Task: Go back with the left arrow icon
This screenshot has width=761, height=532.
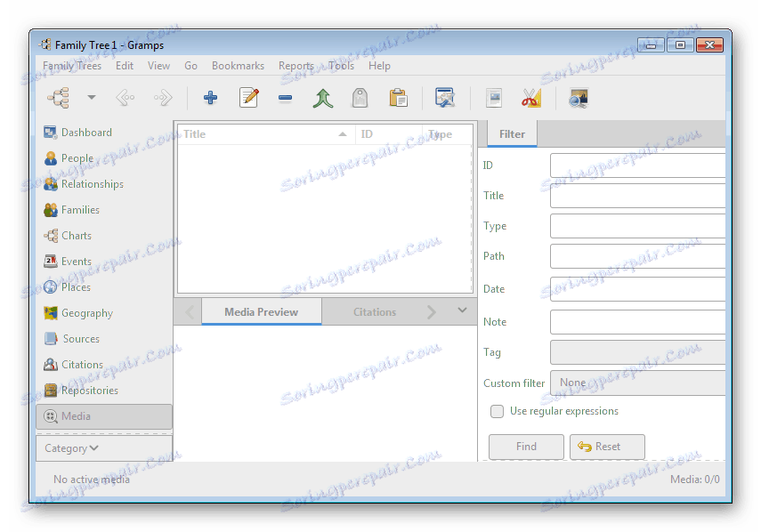Action: click(x=125, y=98)
